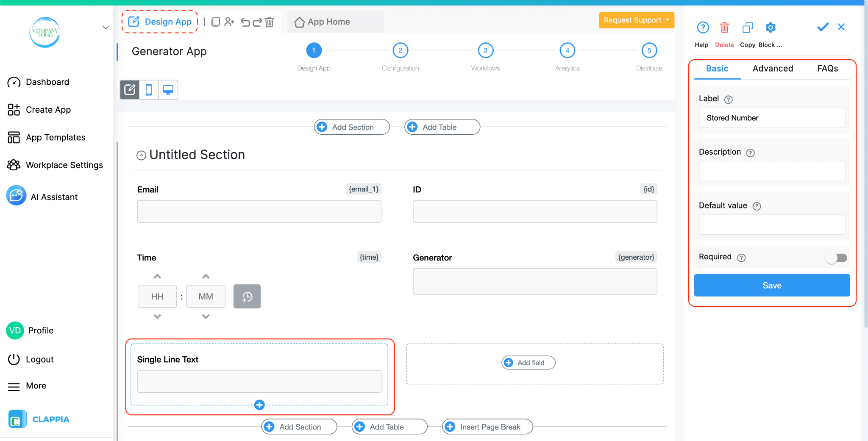Undo the last change

tap(245, 22)
